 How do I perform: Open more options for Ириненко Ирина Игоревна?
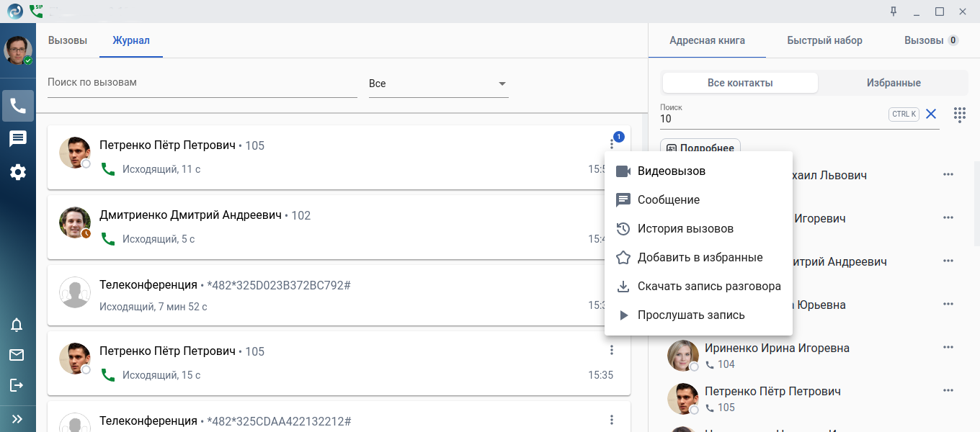click(948, 348)
